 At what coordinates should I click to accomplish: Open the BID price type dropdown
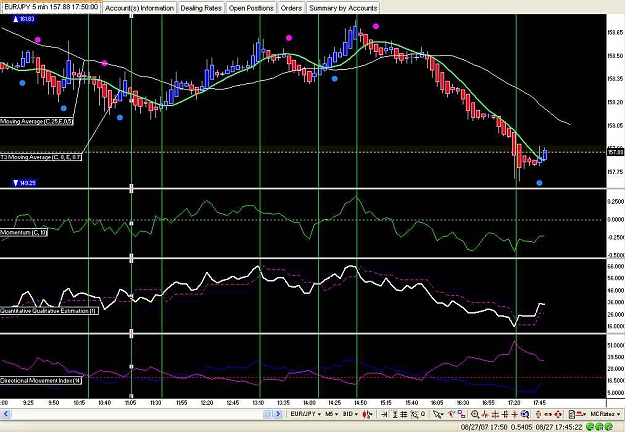pyautogui.click(x=351, y=414)
